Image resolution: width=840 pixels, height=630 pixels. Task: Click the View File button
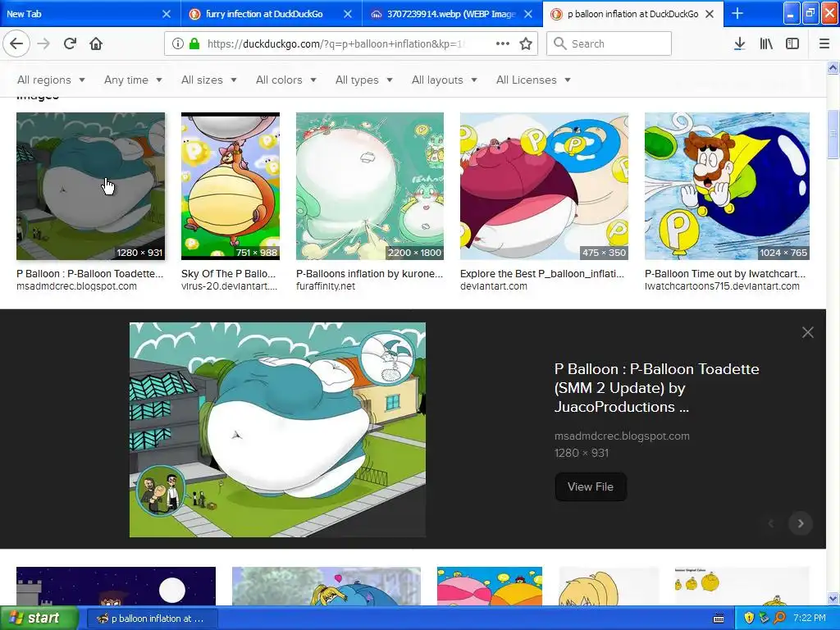coord(591,486)
